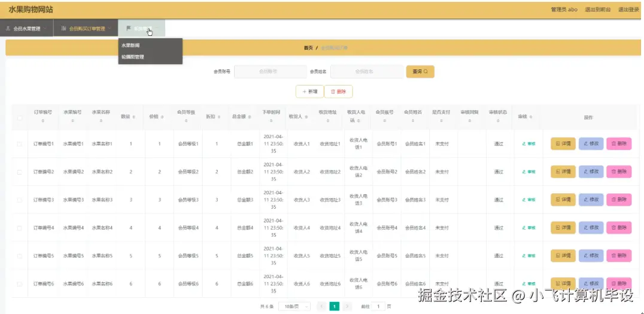Image resolution: width=644 pixels, height=314 pixels.
Task: Sort table by 是否支付 column
Action: coord(441,121)
